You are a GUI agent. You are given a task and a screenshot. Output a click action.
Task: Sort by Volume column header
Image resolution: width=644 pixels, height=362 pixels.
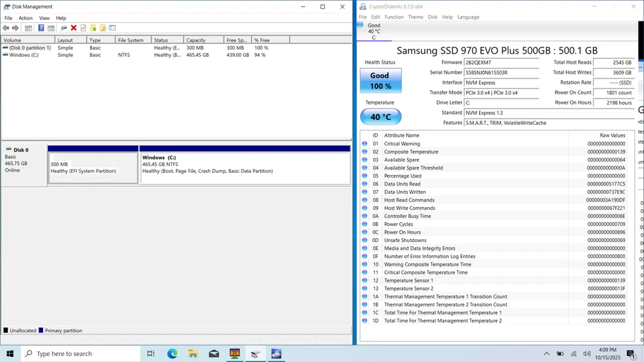pyautogui.click(x=28, y=40)
